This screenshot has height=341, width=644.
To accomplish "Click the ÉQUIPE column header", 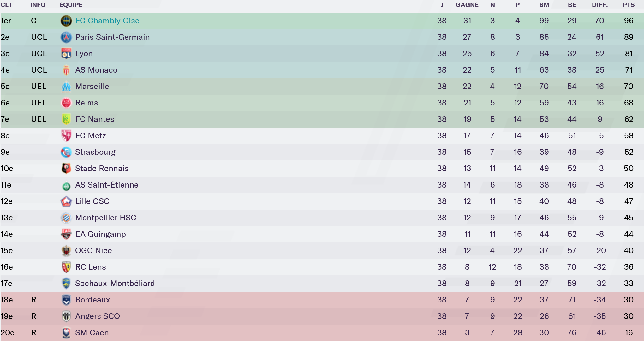I will click(x=71, y=5).
